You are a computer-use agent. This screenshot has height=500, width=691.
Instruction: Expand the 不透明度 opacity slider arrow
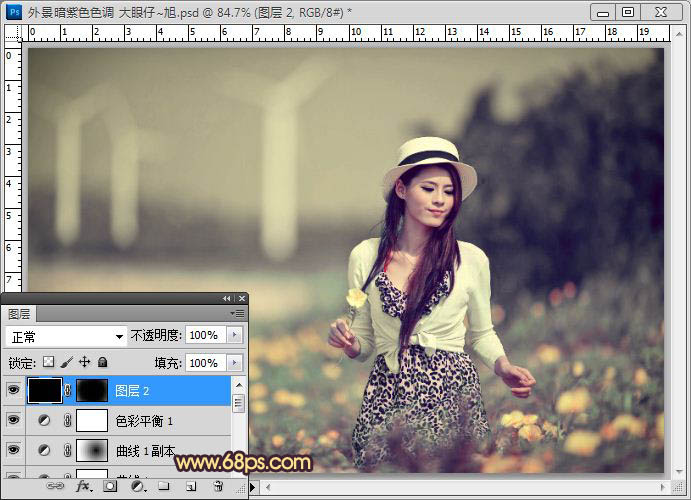(235, 336)
